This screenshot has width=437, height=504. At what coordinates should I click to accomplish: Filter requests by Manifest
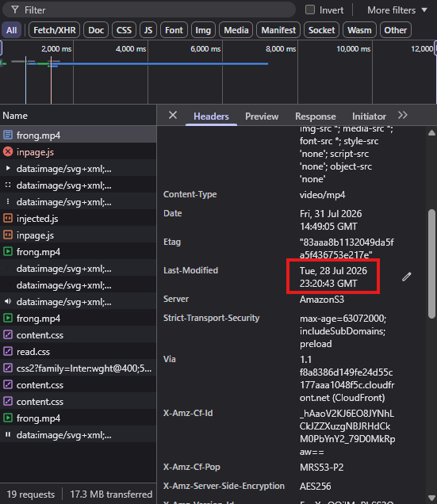pos(278,30)
